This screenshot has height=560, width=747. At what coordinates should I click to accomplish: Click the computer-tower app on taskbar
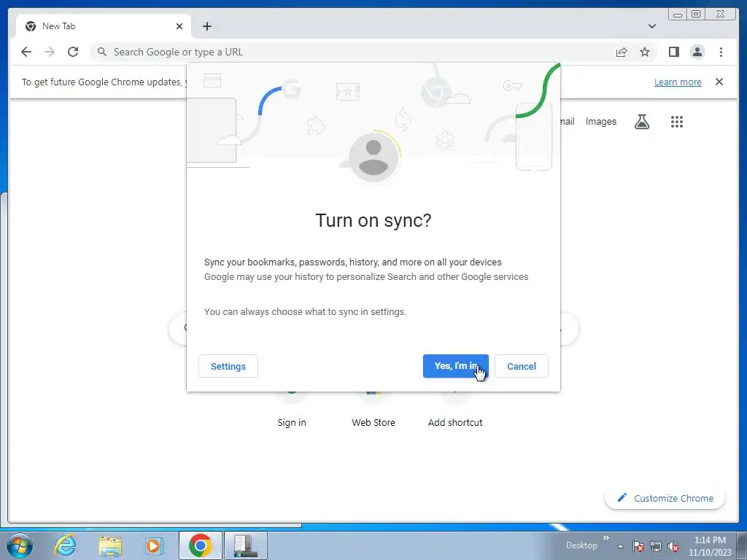(x=245, y=545)
